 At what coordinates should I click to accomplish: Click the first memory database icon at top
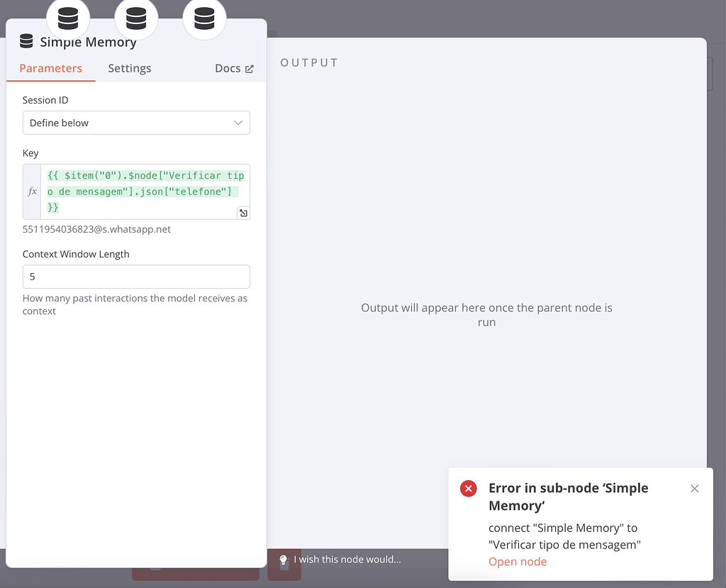pos(68,18)
